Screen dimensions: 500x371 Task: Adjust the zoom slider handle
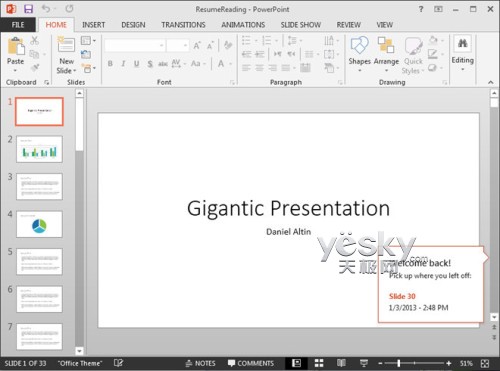399,363
